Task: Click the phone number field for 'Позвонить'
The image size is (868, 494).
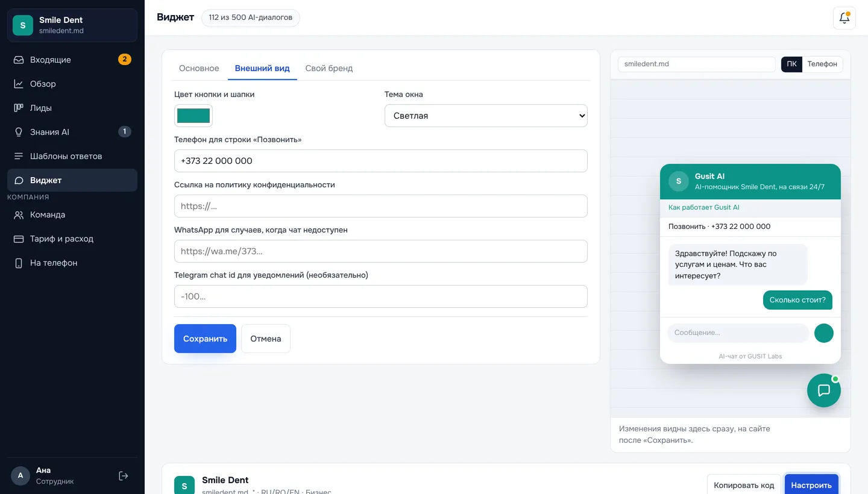Action: 381,161
